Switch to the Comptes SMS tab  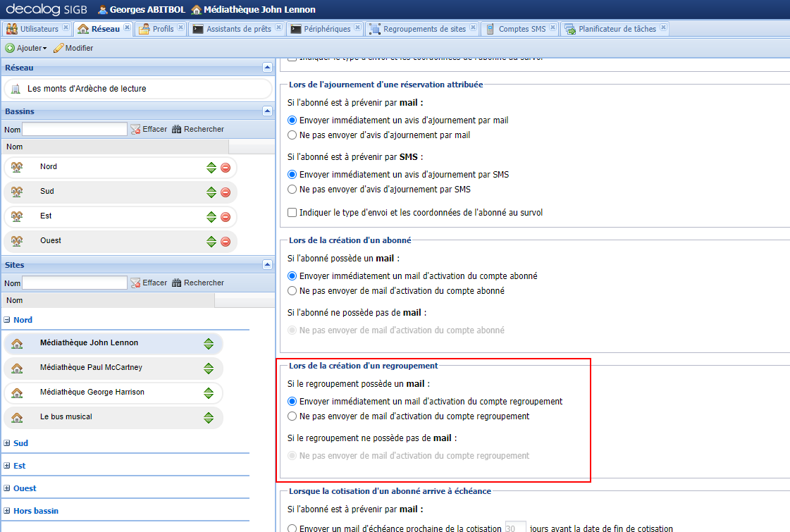(520, 29)
